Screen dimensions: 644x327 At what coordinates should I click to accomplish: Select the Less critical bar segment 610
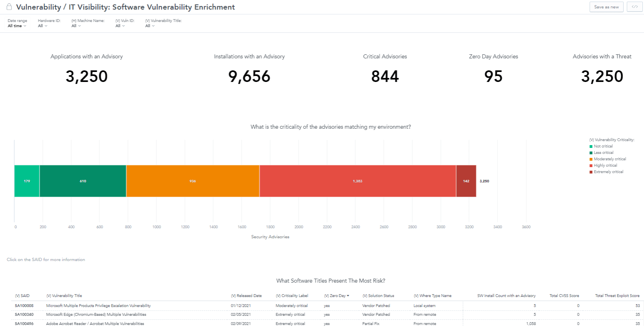pos(83,181)
